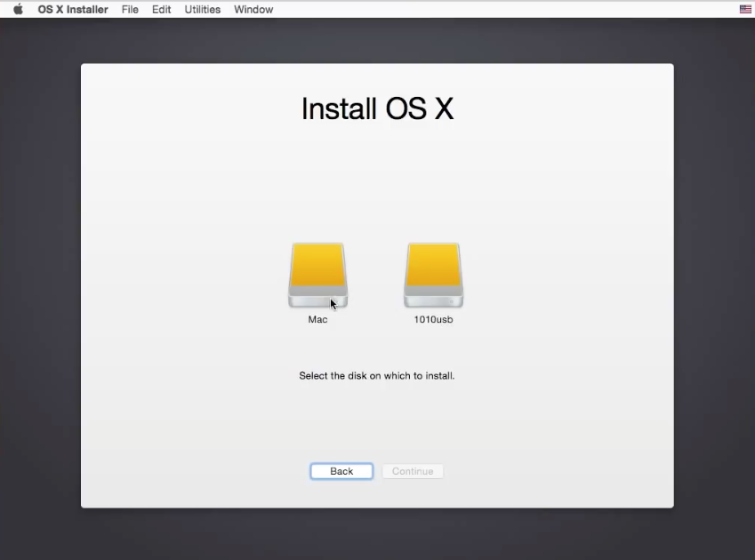Click the Back button

(341, 471)
